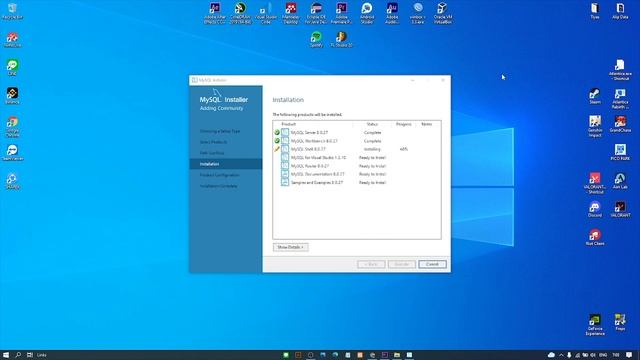Open Eclipse IDE desktop shortcut
Image resolution: width=640 pixels, height=360 pixels.
tap(316, 13)
